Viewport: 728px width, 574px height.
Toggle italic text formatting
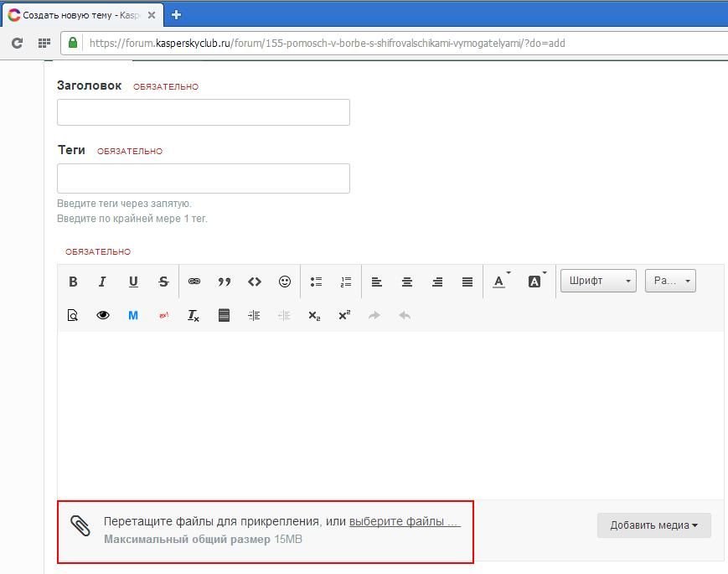point(103,282)
